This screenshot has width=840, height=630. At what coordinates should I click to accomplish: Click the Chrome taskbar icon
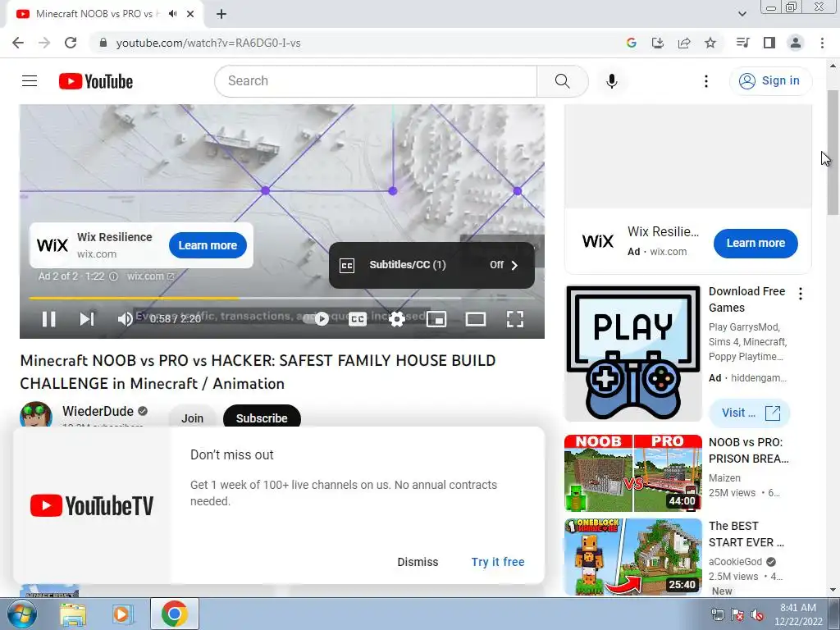point(174,614)
